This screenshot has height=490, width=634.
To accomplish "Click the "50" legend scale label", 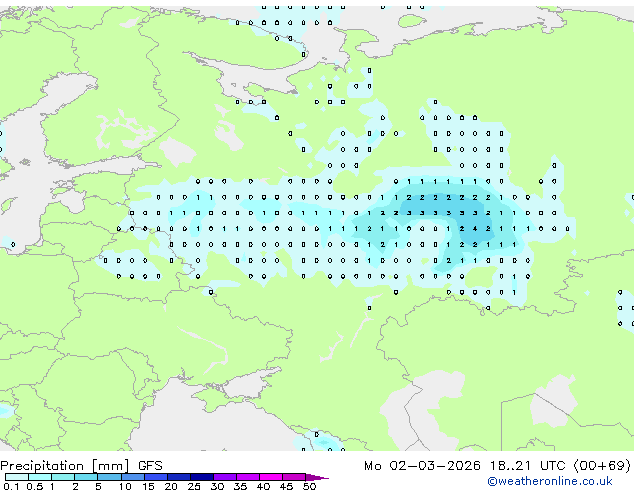I will pos(309,486).
